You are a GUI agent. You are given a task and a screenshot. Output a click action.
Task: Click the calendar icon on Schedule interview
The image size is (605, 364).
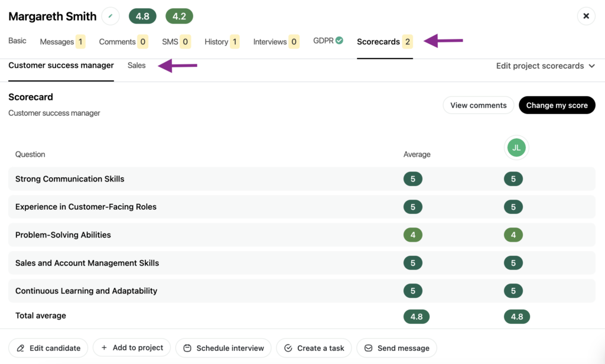(x=187, y=348)
